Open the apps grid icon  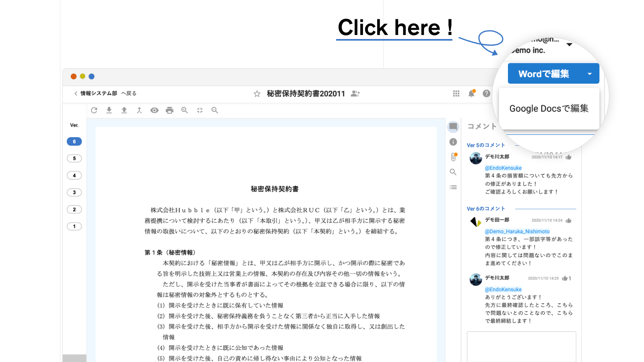(456, 93)
